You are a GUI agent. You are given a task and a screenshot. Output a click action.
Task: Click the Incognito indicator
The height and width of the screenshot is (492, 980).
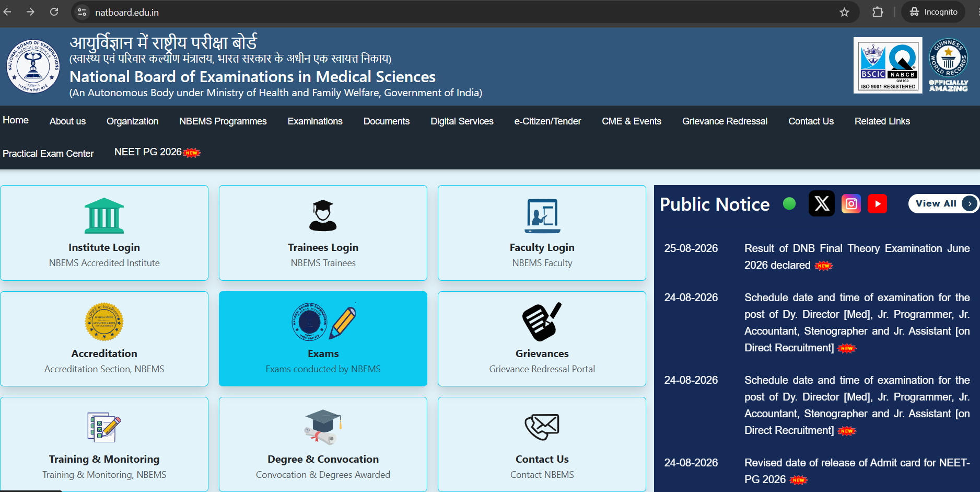click(x=934, y=12)
